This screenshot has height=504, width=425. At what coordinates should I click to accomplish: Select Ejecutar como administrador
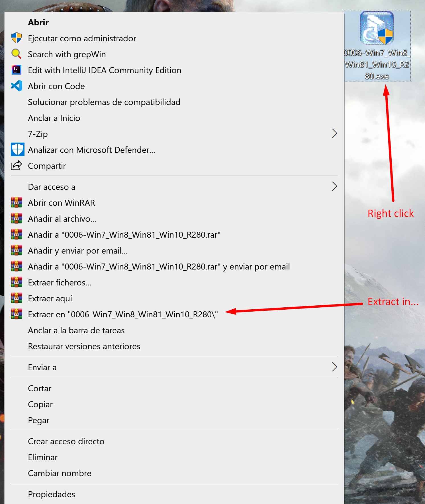(174, 38)
